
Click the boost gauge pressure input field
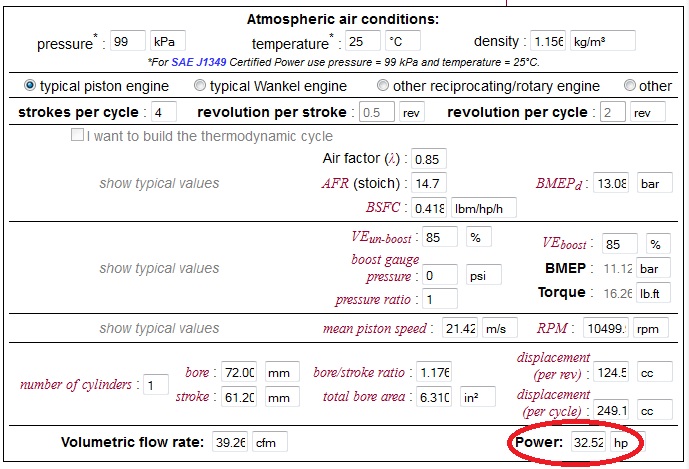click(x=440, y=275)
